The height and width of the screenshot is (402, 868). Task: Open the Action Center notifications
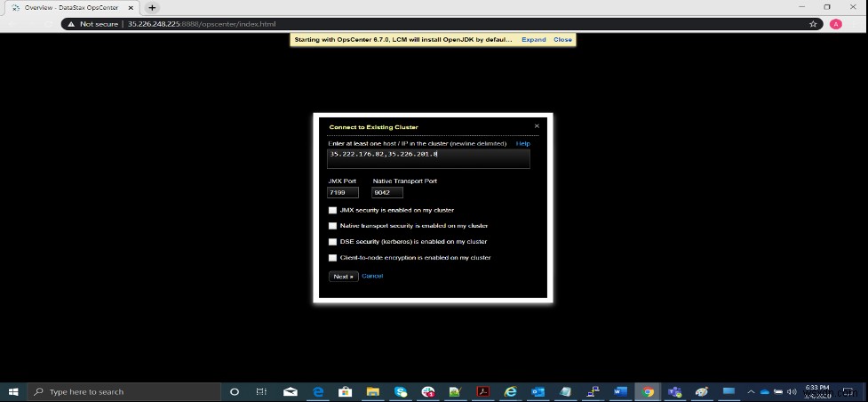tap(848, 391)
